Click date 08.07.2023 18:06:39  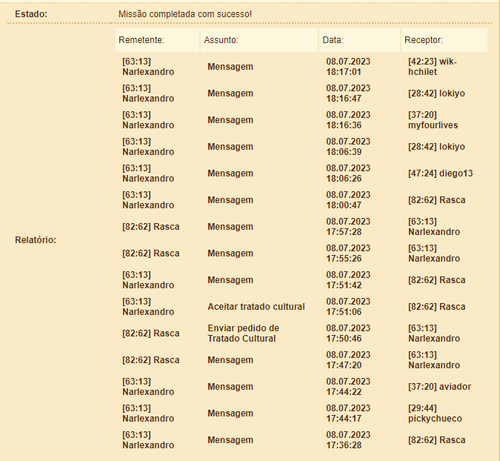coord(348,147)
